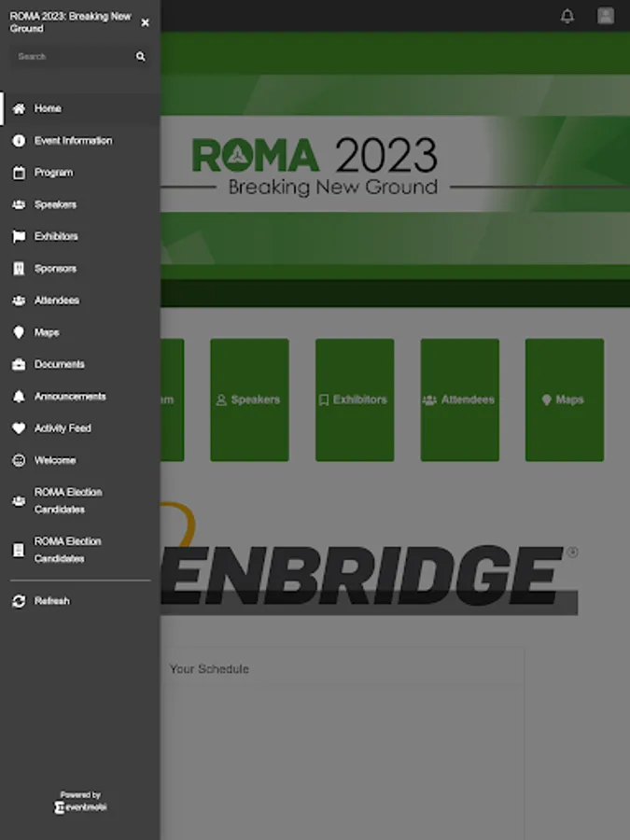Click the Exhibitors green tile button
The image size is (630, 840).
(x=355, y=399)
